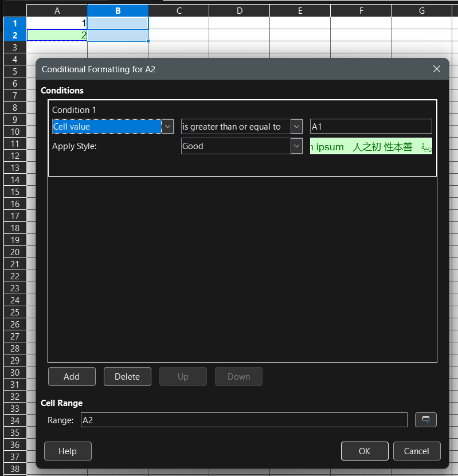
Task: Click cell A2 containing value 2
Action: coord(57,36)
